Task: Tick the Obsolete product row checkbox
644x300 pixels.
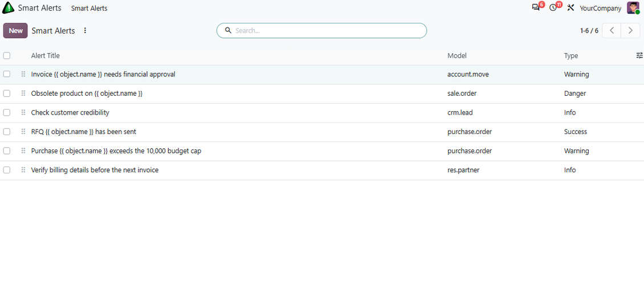Action: [x=7, y=94]
